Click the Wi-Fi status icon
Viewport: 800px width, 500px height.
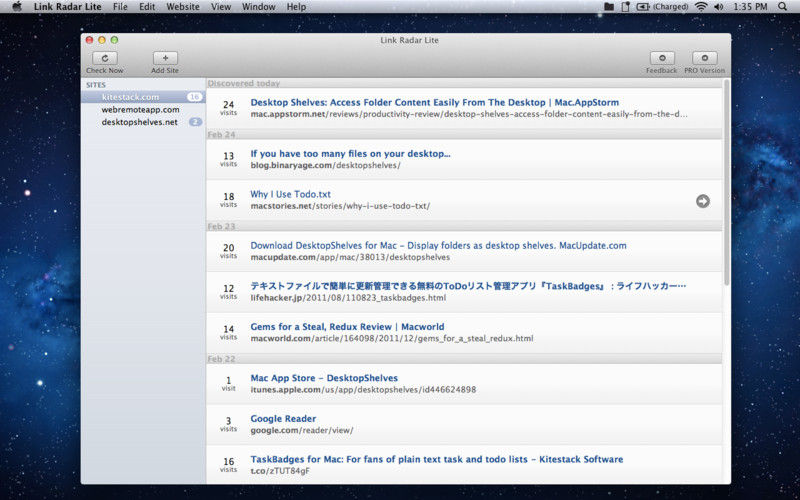coord(701,7)
